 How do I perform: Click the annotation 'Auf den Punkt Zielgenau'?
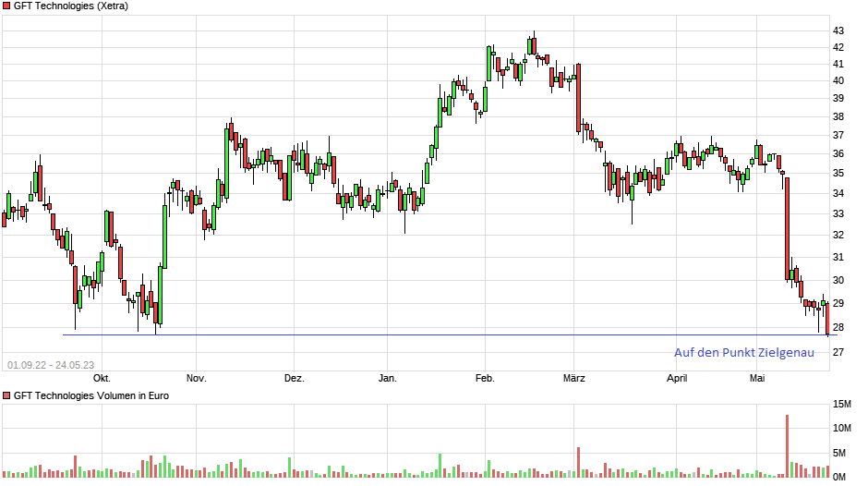point(744,352)
